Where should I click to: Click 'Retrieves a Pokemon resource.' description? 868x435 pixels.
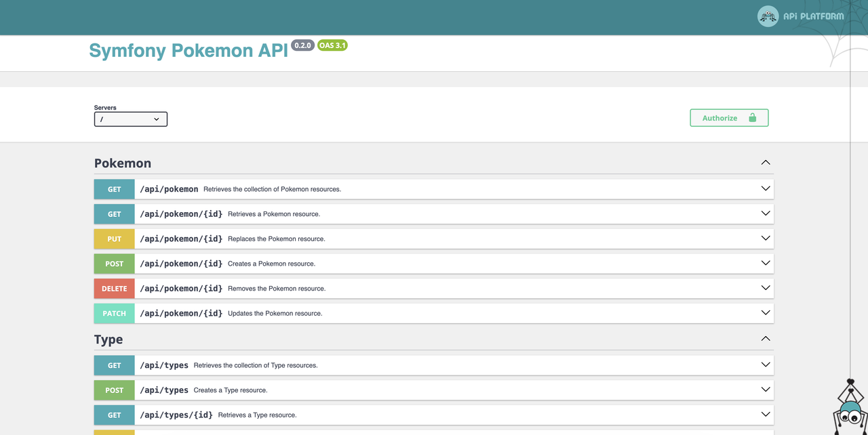274,214
